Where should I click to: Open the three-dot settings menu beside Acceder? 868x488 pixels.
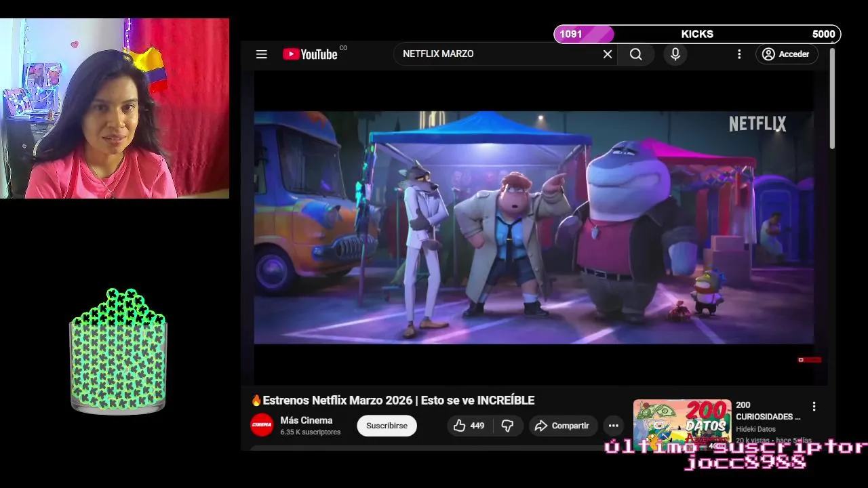click(739, 54)
